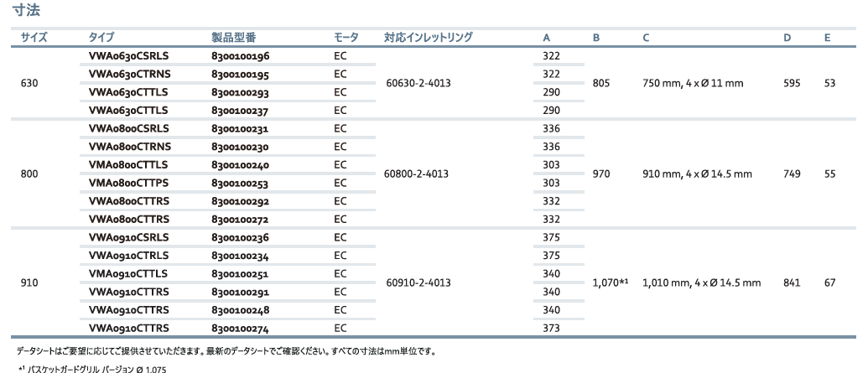
Task: Click type VWA0910CTRLS
Action: (x=128, y=256)
